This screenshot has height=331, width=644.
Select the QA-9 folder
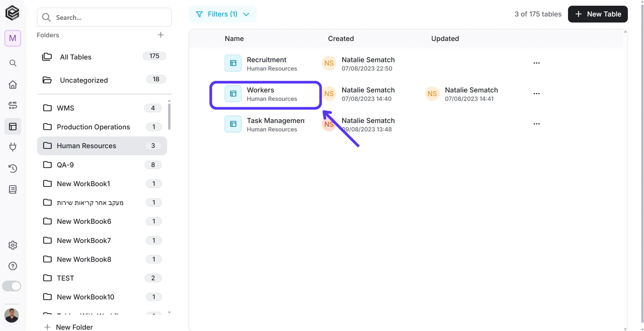[102, 165]
